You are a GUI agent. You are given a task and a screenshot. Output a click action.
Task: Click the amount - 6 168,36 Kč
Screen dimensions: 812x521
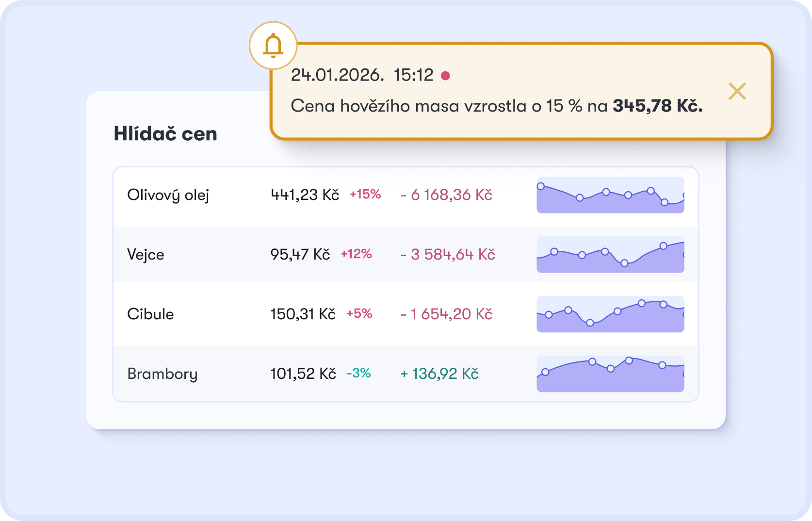coord(446,195)
